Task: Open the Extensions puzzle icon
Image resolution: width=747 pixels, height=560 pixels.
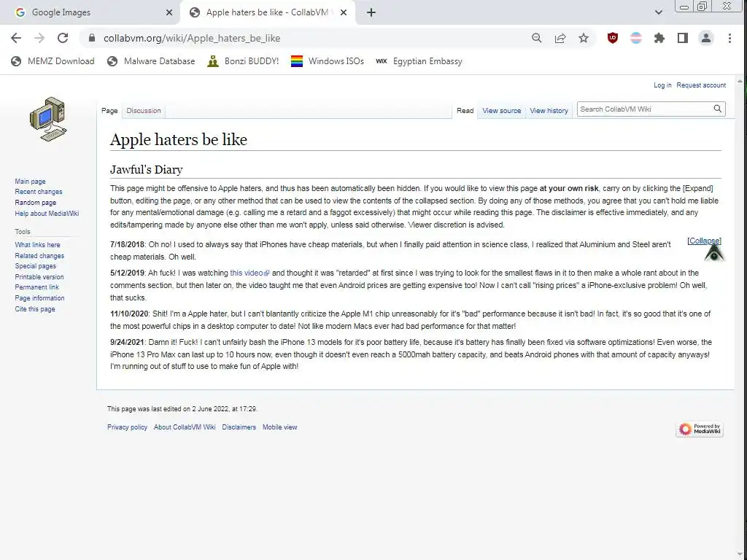Action: pos(659,38)
